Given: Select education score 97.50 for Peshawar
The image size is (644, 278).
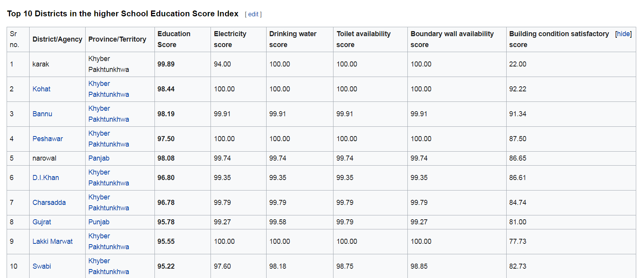Looking at the screenshot, I should tap(166, 139).
